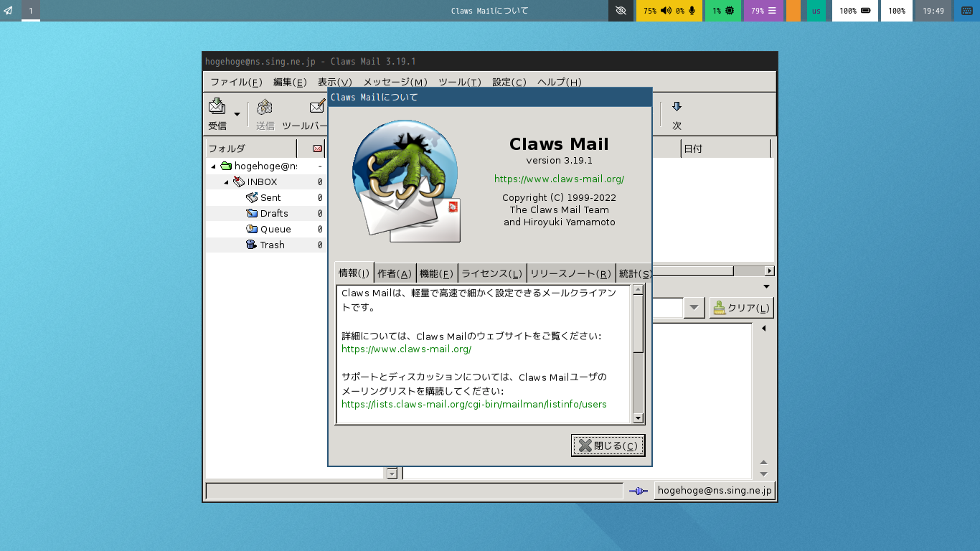
Task: Select workspace 1 in the top panel
Action: coord(31,11)
